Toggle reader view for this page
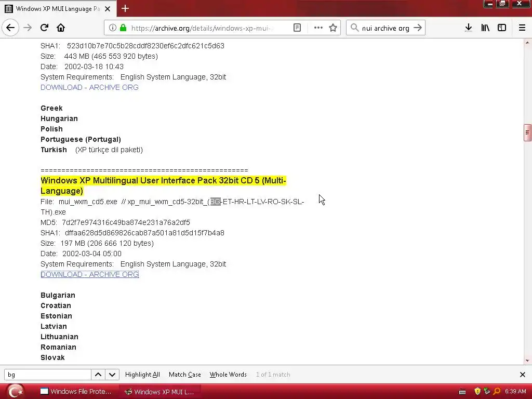 (297, 28)
